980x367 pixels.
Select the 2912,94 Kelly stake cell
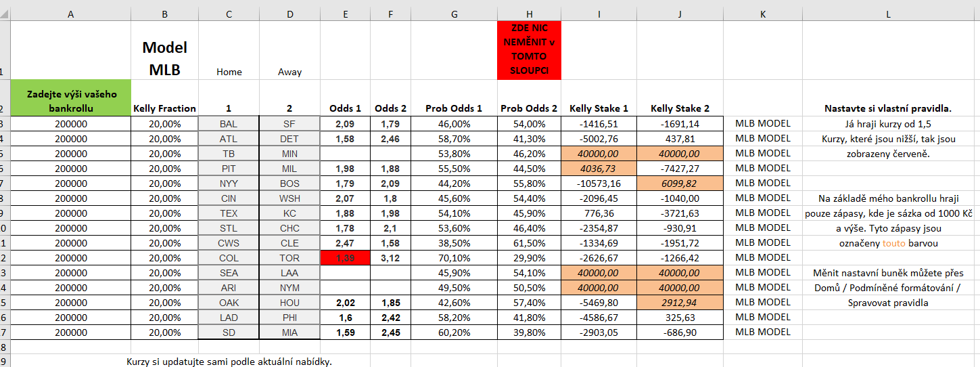[x=680, y=303]
